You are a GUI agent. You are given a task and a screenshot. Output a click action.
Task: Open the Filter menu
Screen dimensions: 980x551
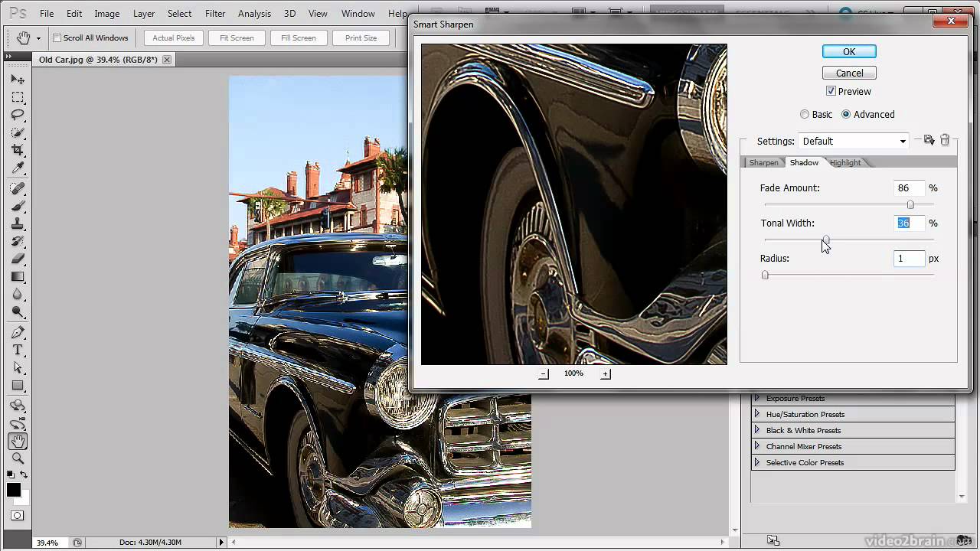(215, 13)
